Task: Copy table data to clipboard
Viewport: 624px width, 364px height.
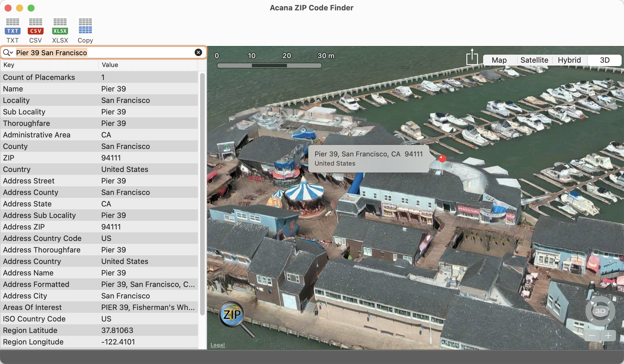Action: [x=85, y=30]
